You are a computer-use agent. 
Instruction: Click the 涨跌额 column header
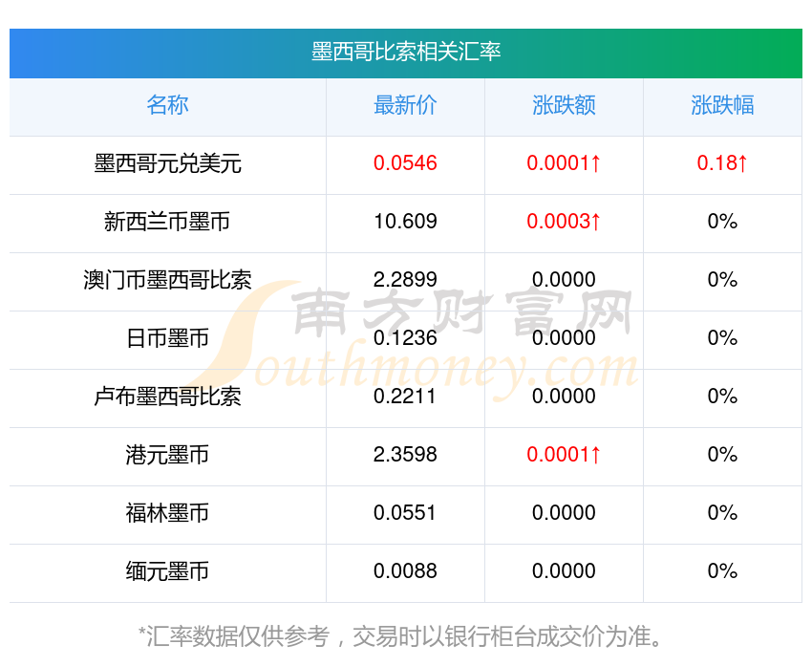tap(564, 105)
